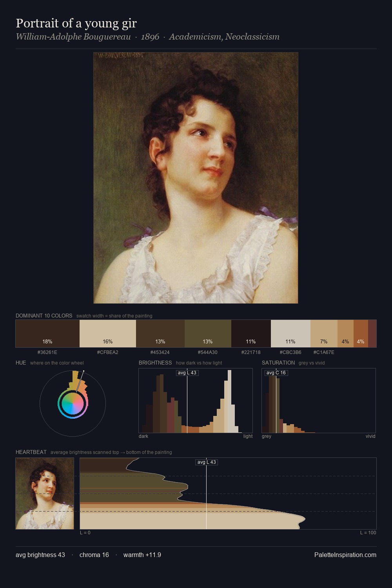This screenshot has height=588, width=392.
Task: Select the dark brown 18% swatch
Action: tap(47, 334)
